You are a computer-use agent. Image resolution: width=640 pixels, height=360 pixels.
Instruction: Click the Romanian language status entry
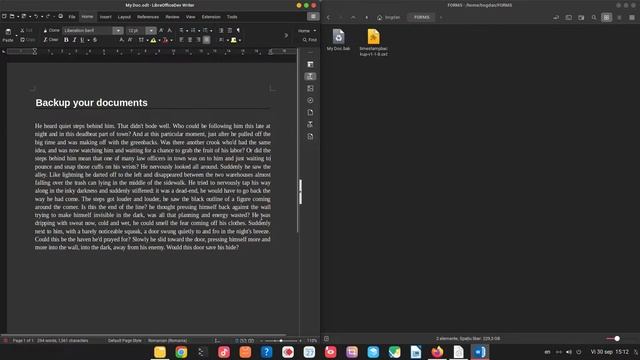167,340
